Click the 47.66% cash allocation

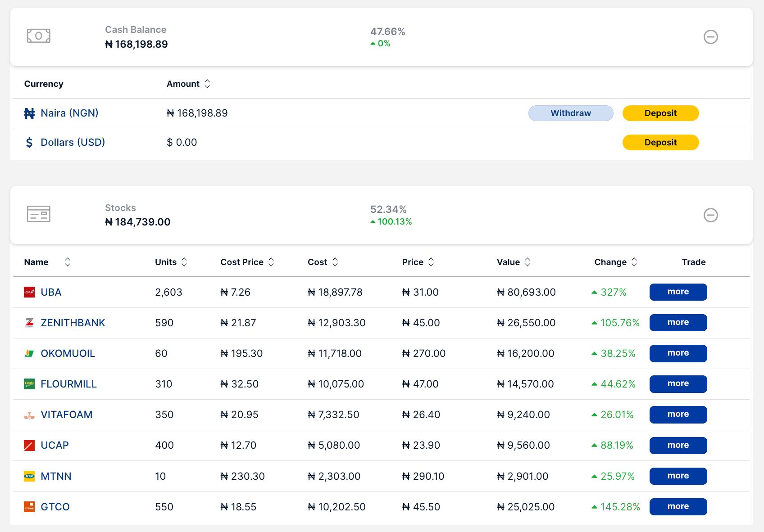pos(388,32)
